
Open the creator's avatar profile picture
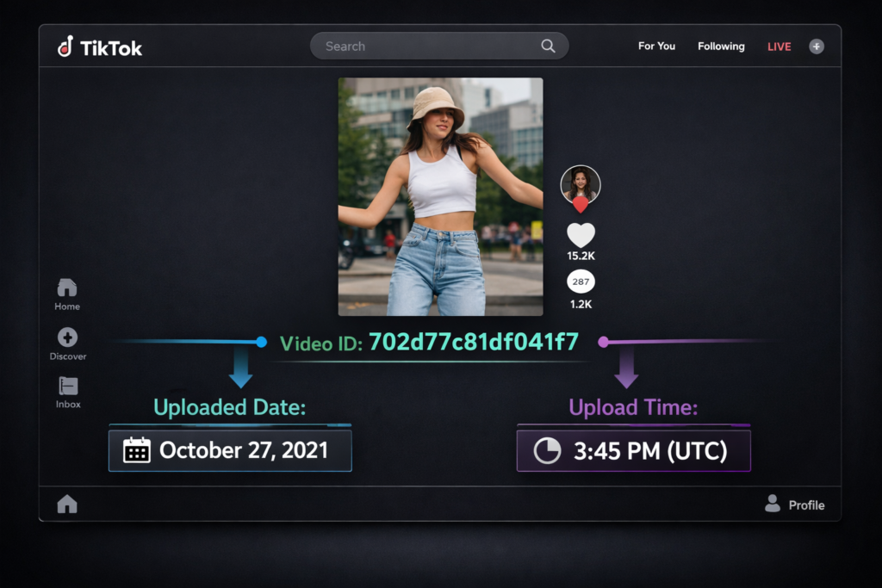tap(581, 183)
